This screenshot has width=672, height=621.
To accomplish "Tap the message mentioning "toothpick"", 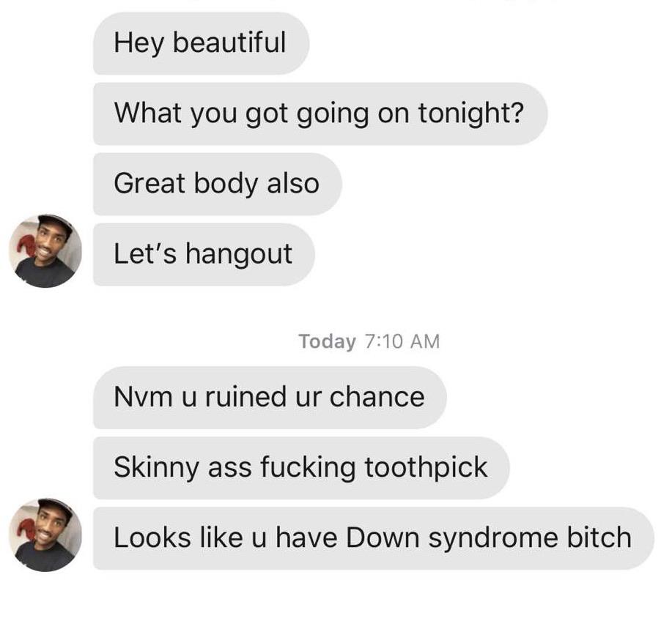I will pyautogui.click(x=301, y=468).
